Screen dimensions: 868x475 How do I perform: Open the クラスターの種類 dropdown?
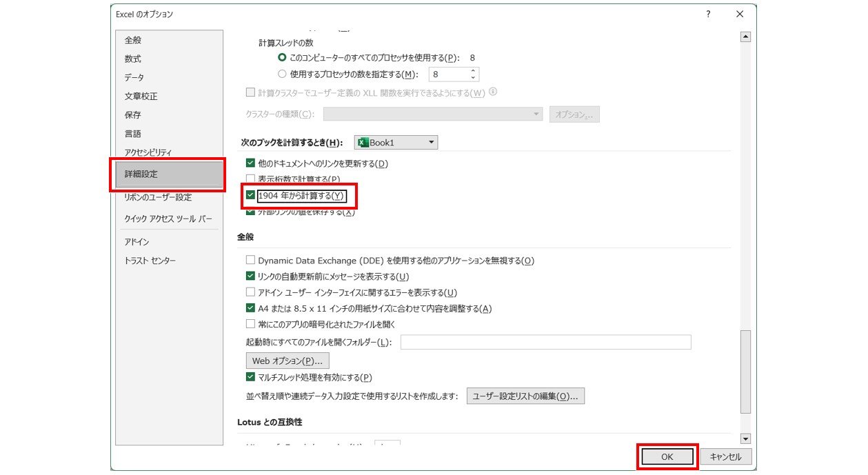click(433, 114)
